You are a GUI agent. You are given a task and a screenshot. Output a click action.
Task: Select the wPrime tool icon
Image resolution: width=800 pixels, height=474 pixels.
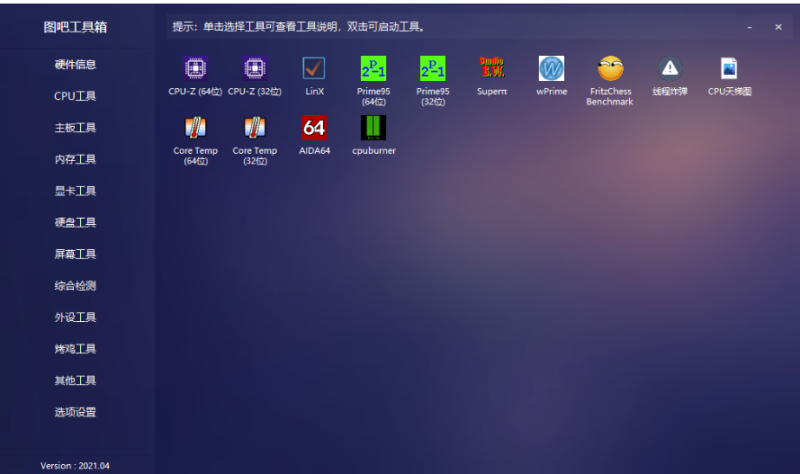pyautogui.click(x=551, y=68)
